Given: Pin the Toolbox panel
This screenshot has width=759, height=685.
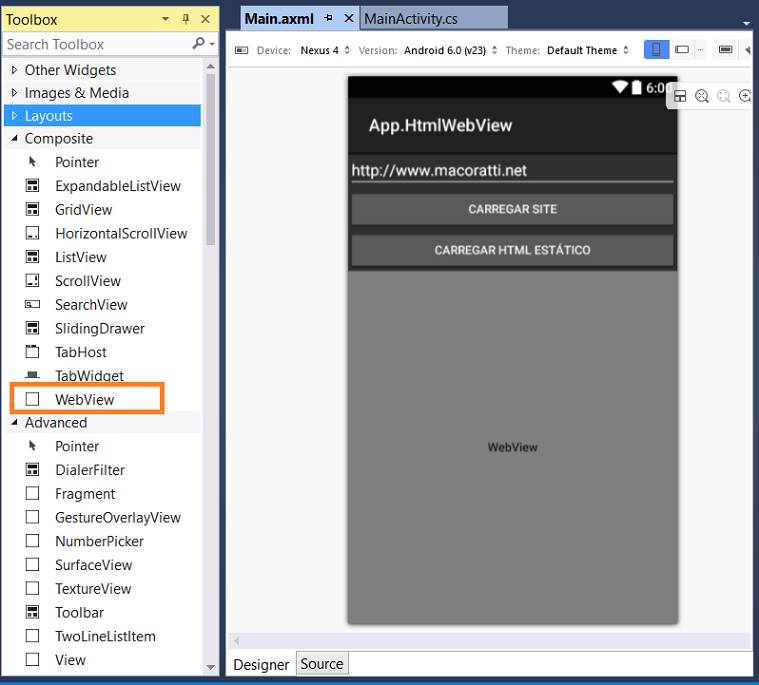Looking at the screenshot, I should pyautogui.click(x=186, y=19).
